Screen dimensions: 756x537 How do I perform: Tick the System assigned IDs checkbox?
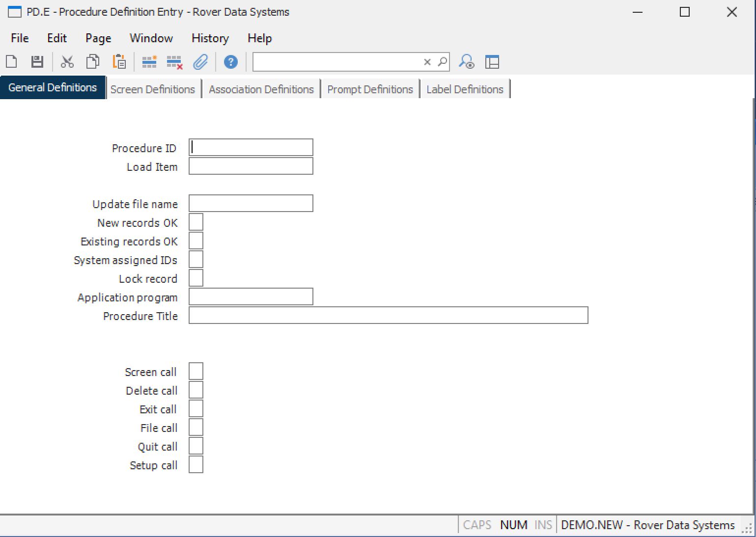point(196,260)
